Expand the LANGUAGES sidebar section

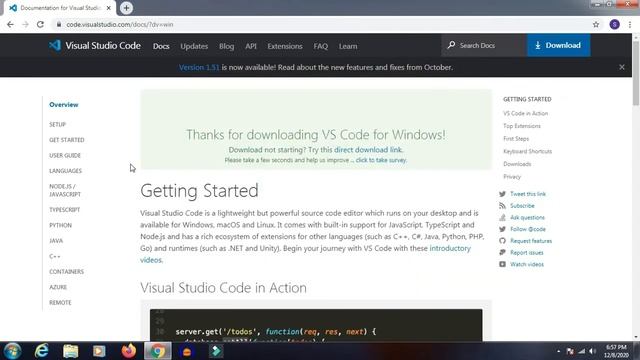click(65, 171)
